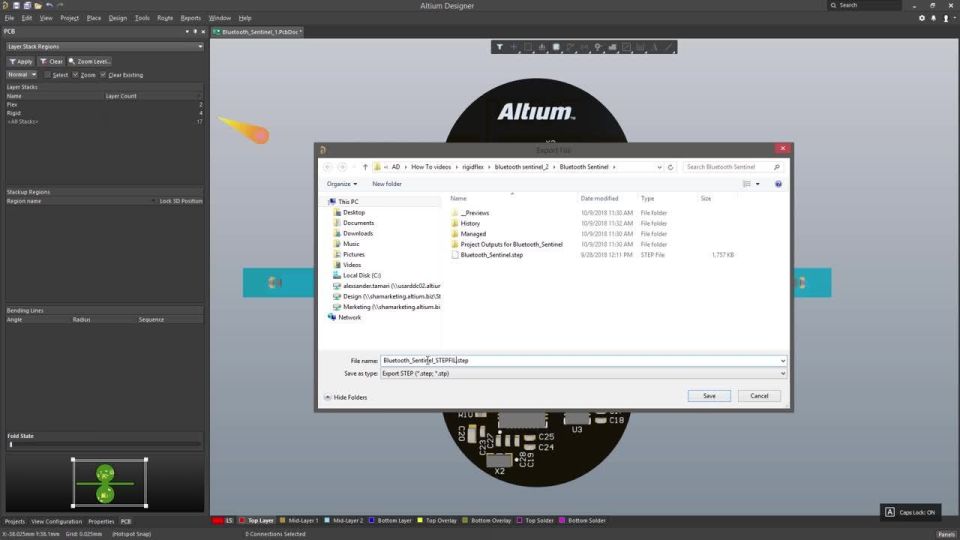Click the Zoom Level button

[x=89, y=61]
